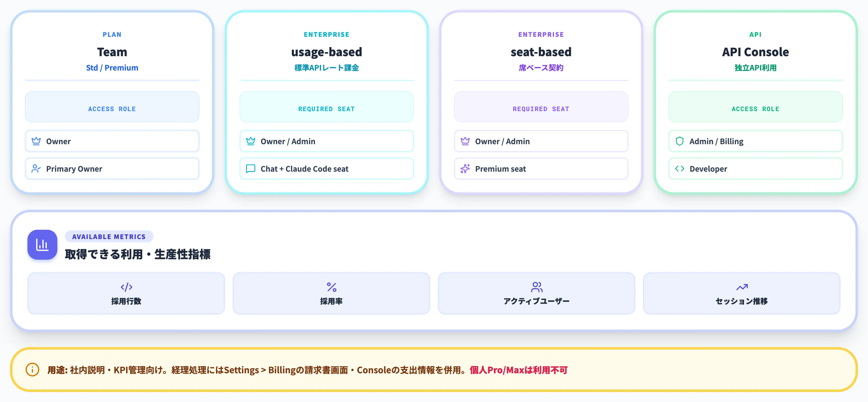Open the アクティブユーザー metric tile
The height and width of the screenshot is (402, 868).
tap(537, 293)
